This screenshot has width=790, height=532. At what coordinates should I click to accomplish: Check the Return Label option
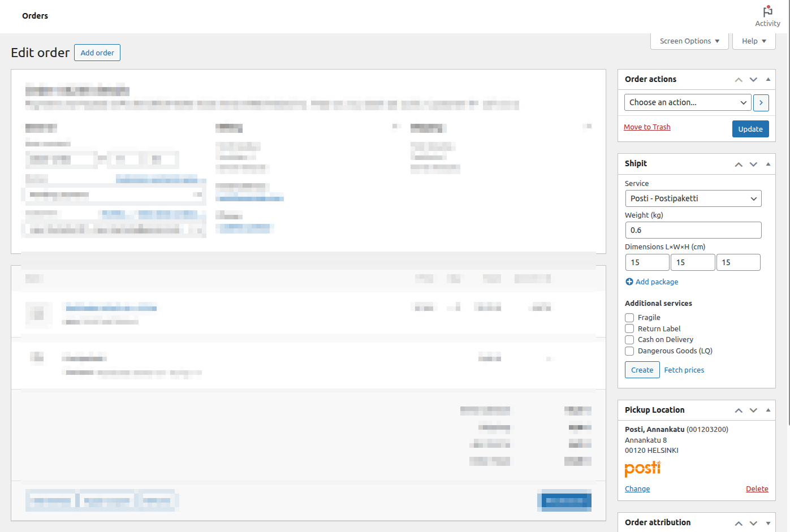click(629, 328)
